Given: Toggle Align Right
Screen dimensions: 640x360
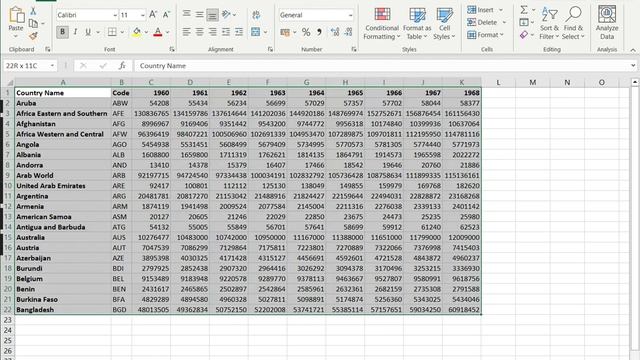Looking at the screenshot, I should (x=212, y=32).
